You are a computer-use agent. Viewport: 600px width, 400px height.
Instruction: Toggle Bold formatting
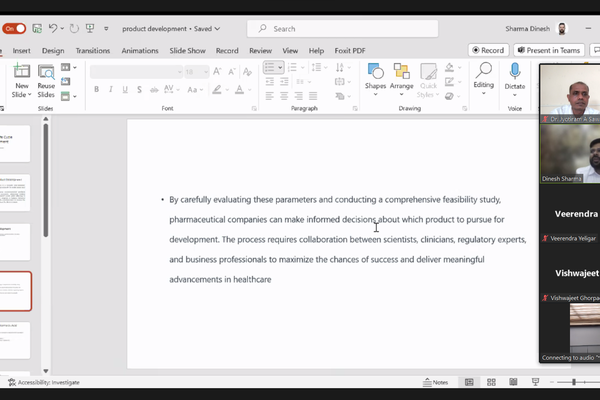click(x=97, y=89)
